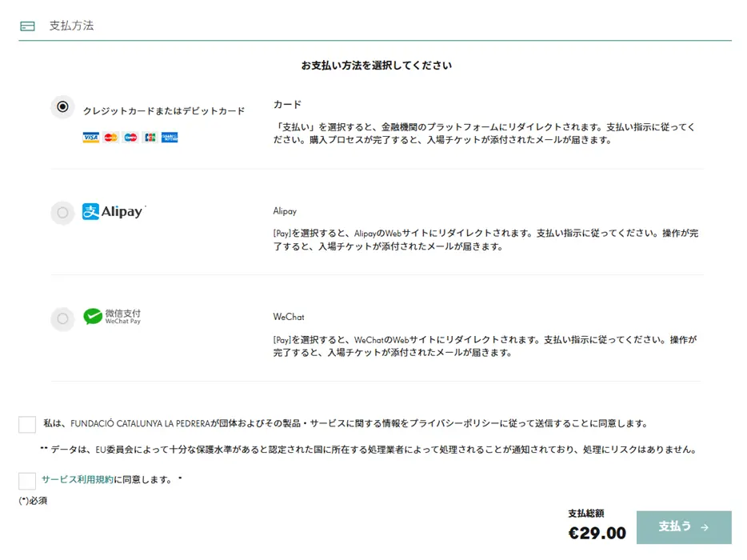Click the Alipay logo
The image size is (747, 560).
113,212
